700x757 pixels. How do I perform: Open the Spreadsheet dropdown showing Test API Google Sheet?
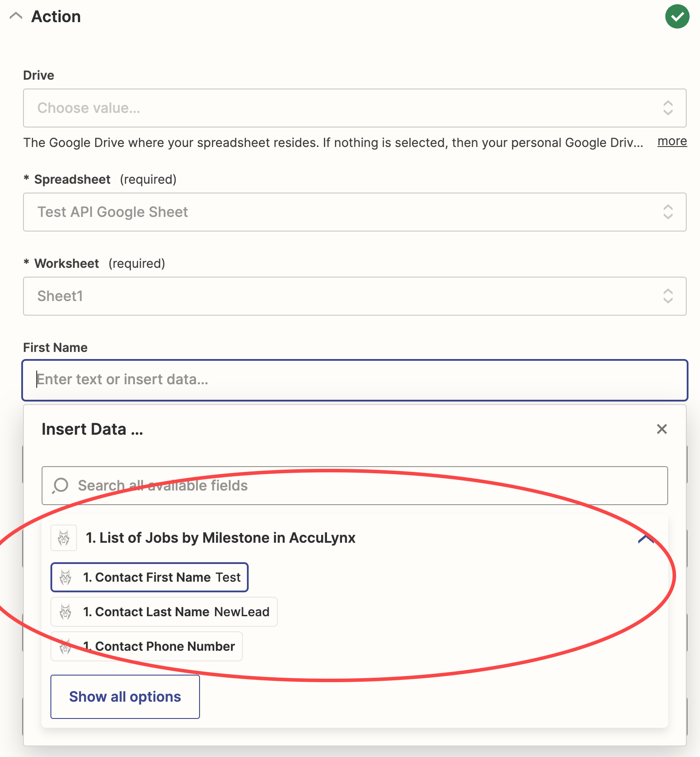(354, 212)
